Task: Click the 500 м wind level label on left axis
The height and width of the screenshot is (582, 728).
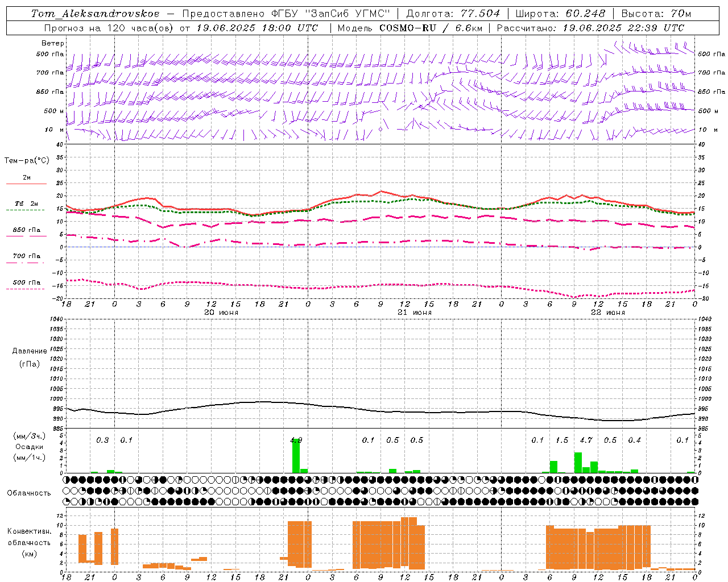Action: tap(55, 111)
